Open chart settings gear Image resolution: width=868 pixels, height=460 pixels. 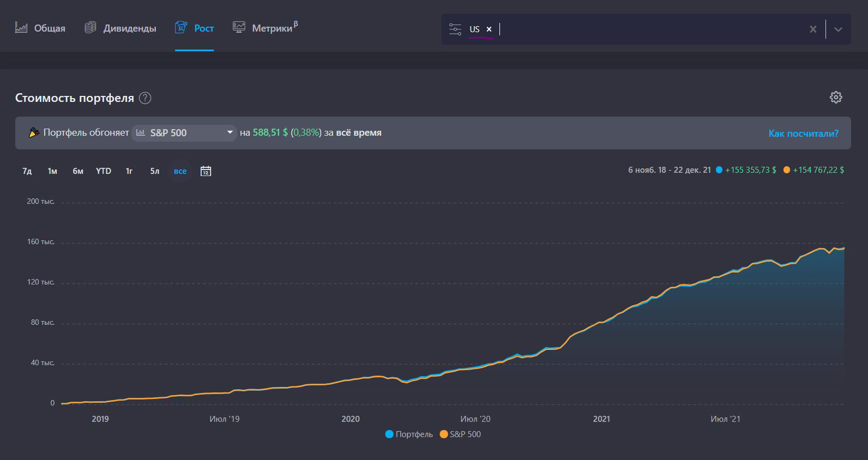836,97
